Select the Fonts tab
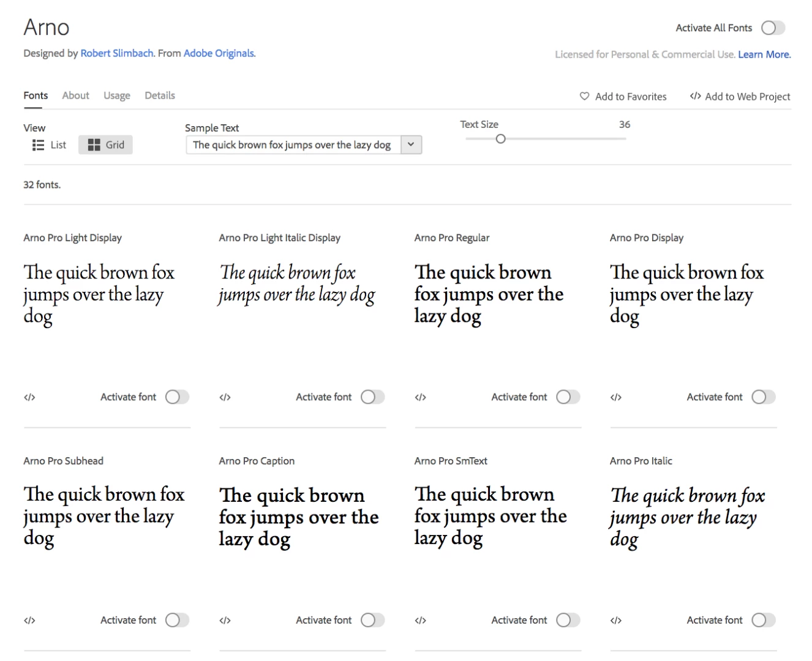The image size is (812, 661). tap(36, 95)
